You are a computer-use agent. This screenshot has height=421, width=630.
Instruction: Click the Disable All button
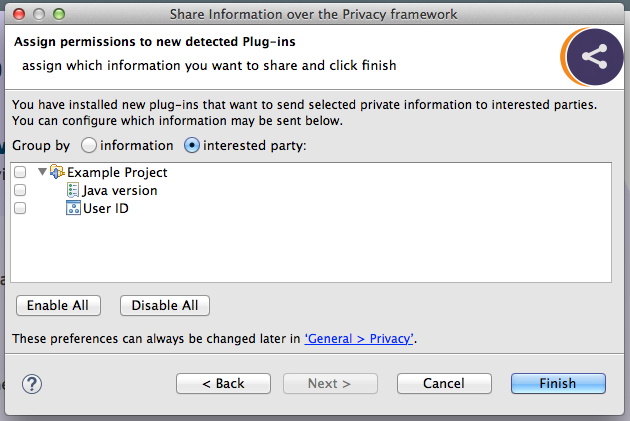point(165,305)
